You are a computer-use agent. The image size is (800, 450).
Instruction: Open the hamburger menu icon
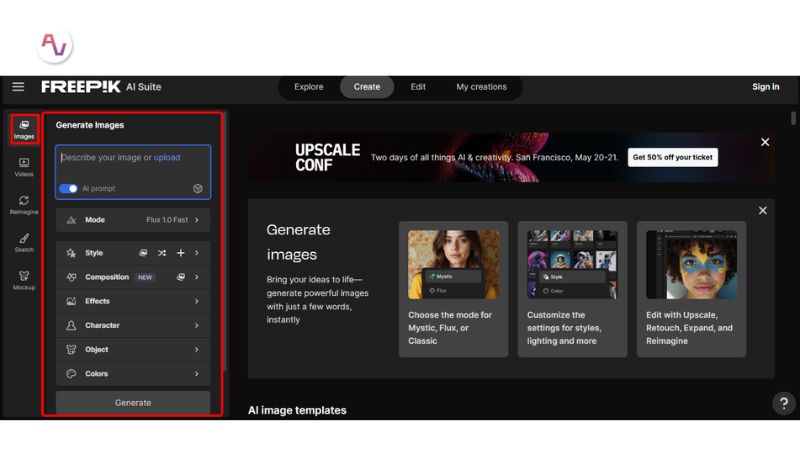point(18,87)
